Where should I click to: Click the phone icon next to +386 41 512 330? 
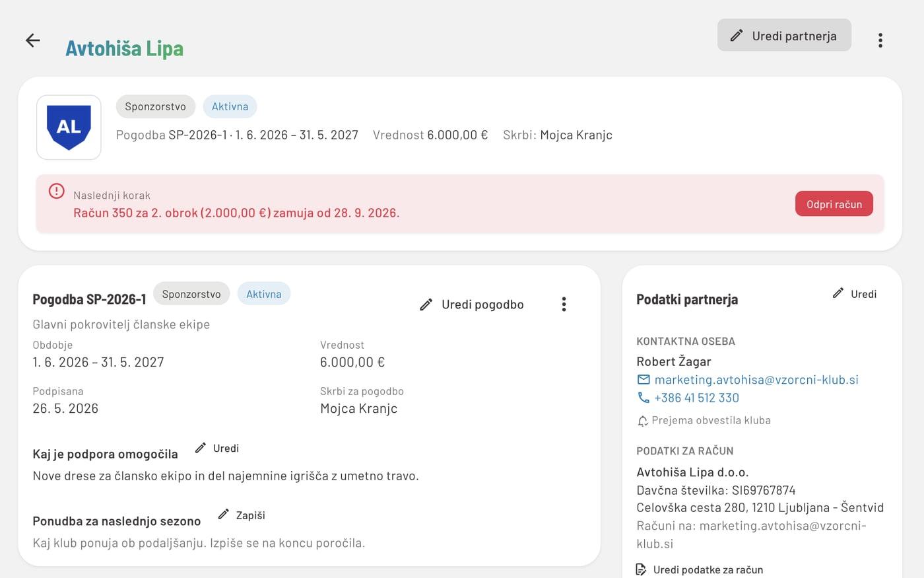pyautogui.click(x=643, y=398)
